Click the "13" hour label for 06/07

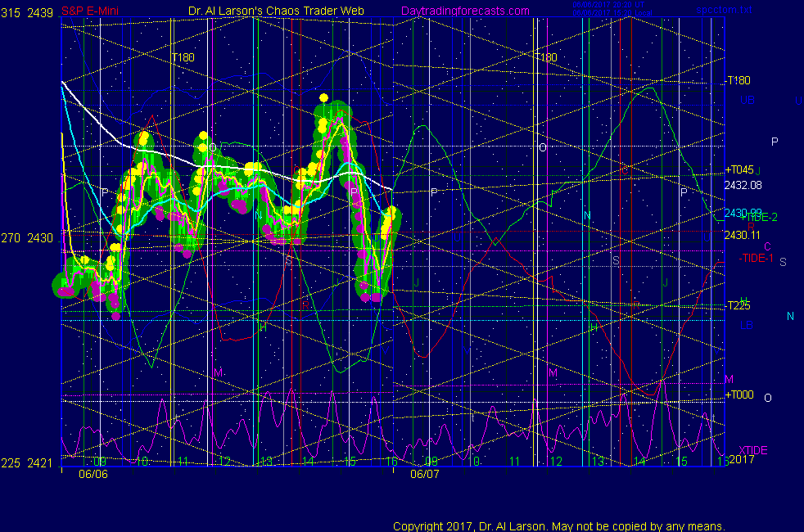point(598,462)
